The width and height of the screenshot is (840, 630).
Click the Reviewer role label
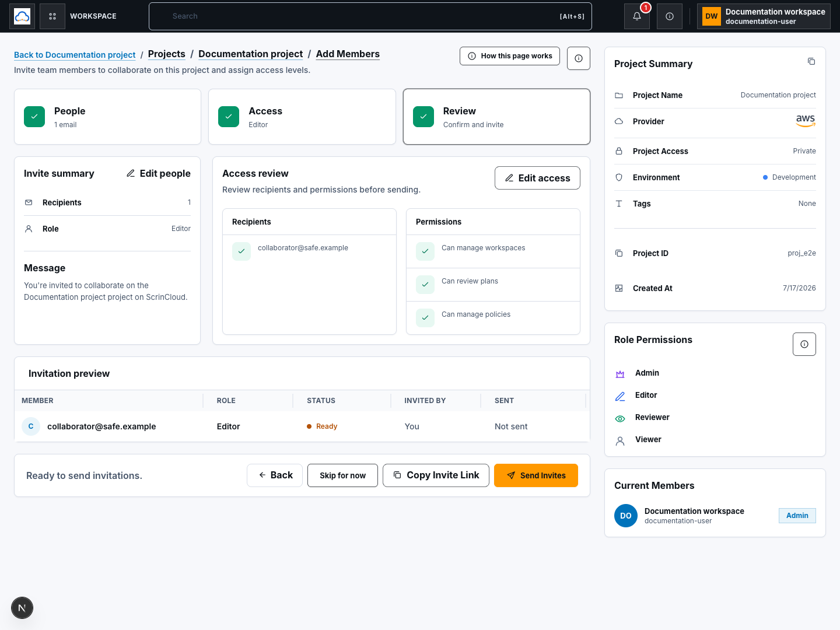click(x=652, y=418)
